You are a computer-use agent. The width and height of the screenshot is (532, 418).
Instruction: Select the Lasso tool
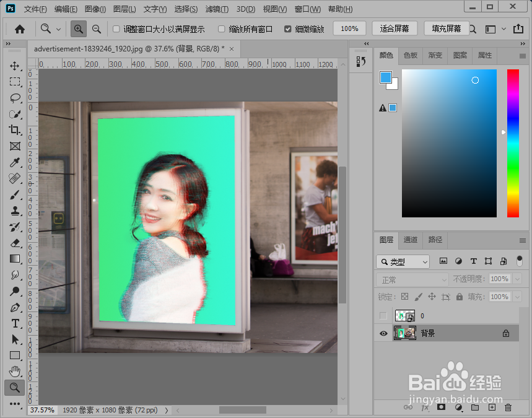coord(15,98)
